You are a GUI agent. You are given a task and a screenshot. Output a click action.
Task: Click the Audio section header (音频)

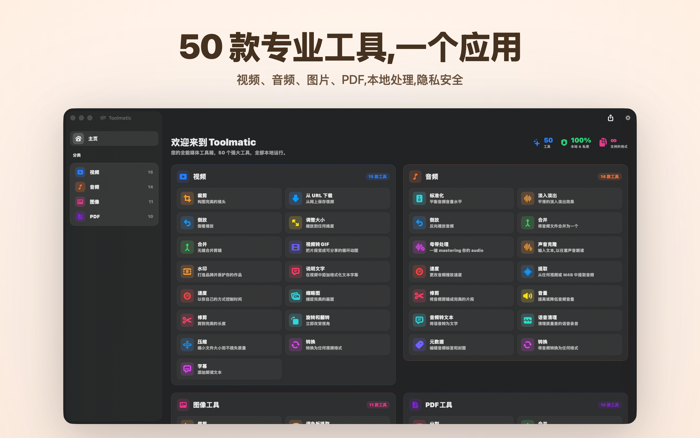tap(432, 177)
